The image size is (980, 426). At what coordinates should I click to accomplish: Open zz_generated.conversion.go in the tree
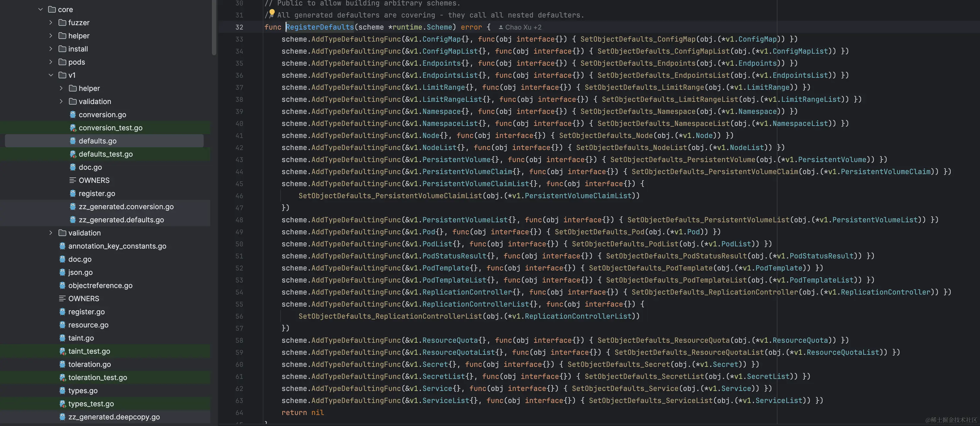(x=126, y=207)
